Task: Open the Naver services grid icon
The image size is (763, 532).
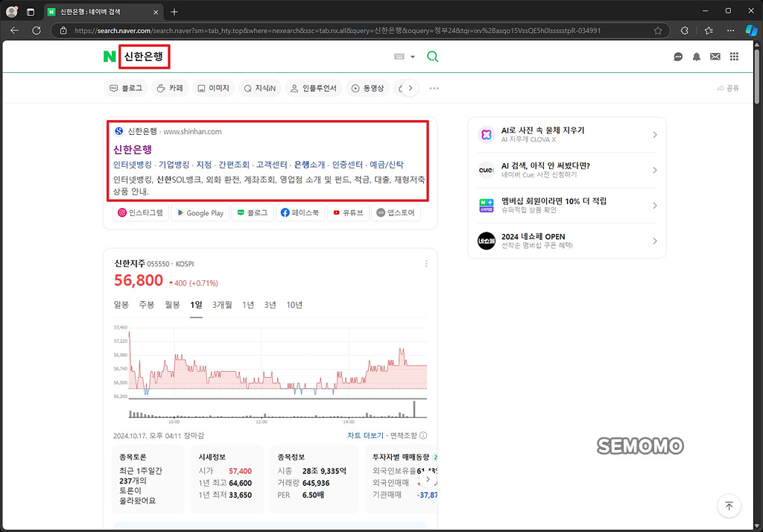Action: (734, 57)
